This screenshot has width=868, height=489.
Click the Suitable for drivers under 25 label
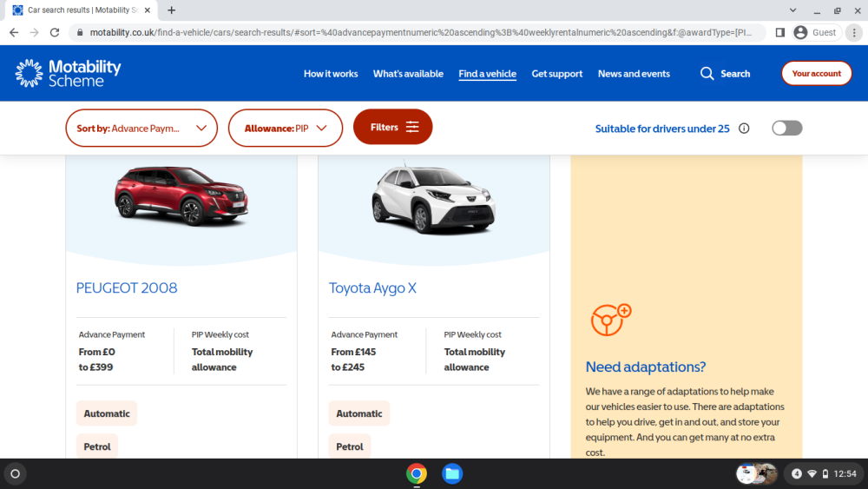point(662,129)
